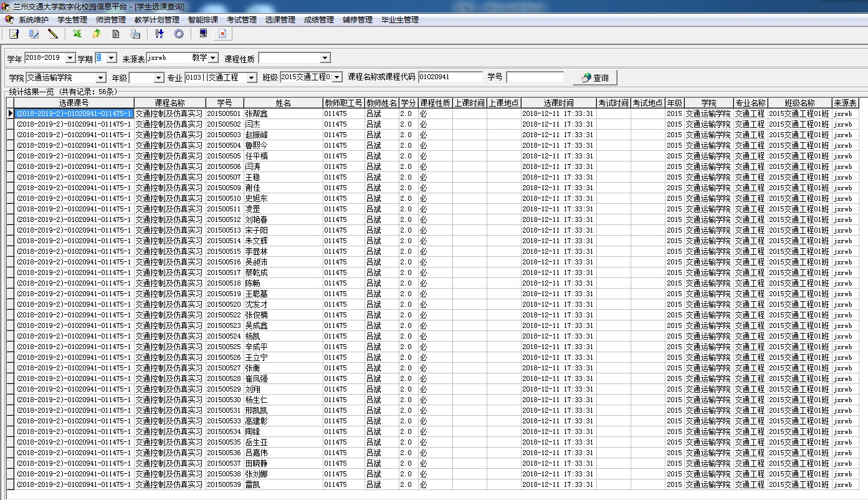
Task: Click the blank document page toolbar icon
Action: pyautogui.click(x=116, y=34)
